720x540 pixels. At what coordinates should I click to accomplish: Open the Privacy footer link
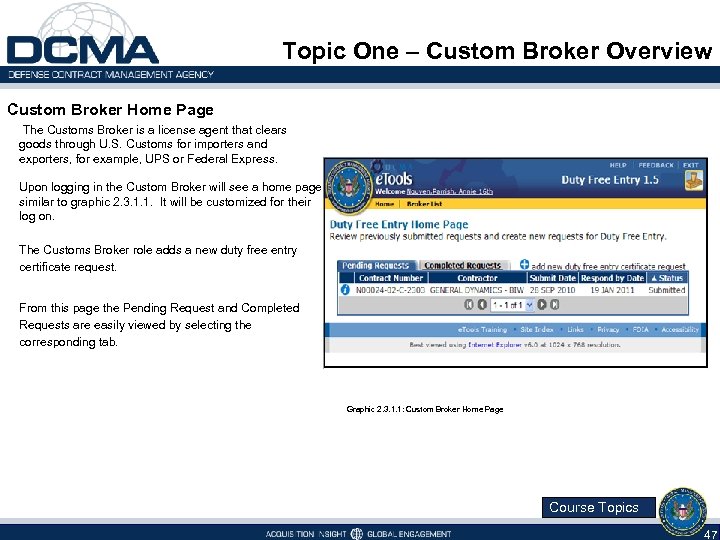point(608,330)
